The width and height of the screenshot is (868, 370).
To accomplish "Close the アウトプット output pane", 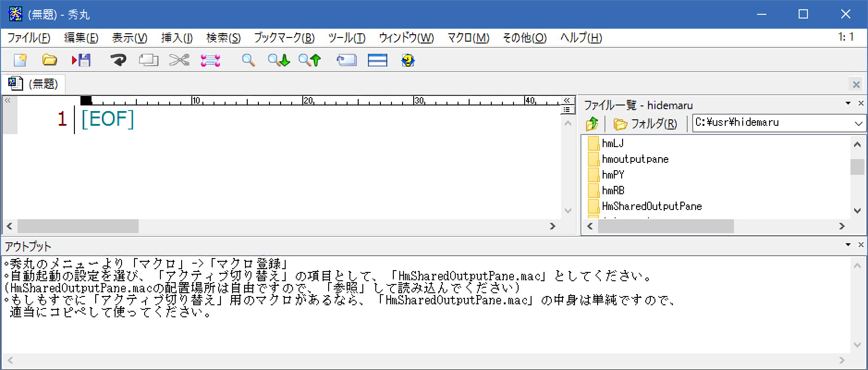I will [861, 245].
